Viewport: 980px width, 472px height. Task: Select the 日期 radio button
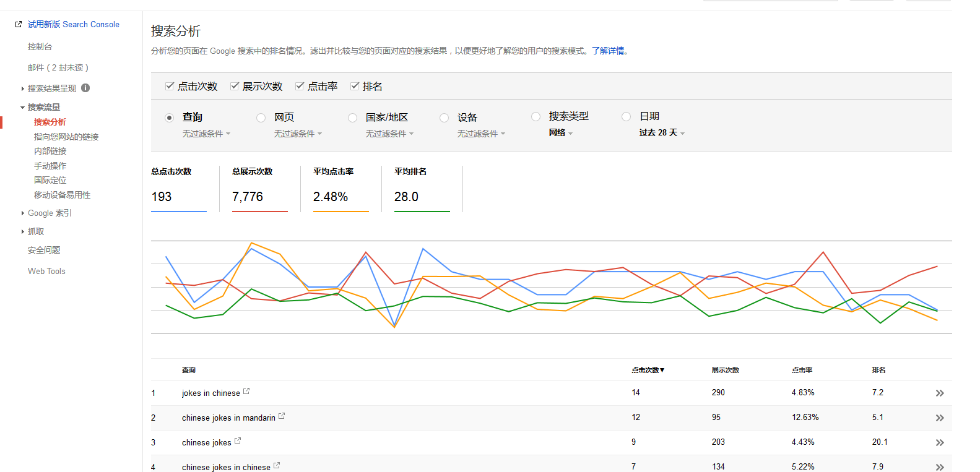[626, 116]
